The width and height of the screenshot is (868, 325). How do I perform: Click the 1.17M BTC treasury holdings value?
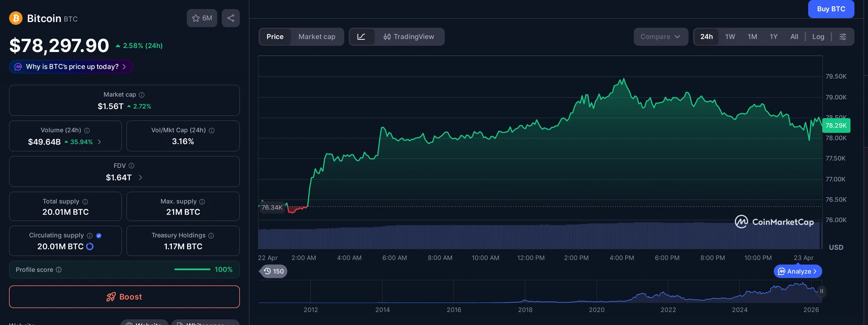pyautogui.click(x=183, y=247)
